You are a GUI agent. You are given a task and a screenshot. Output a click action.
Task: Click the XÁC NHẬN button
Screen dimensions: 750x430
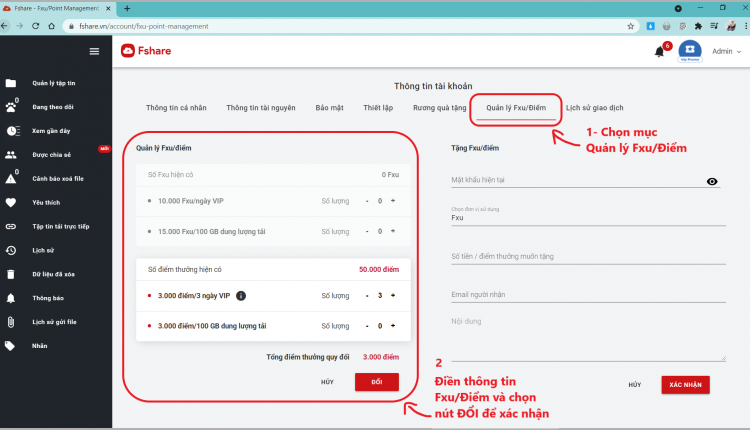[x=685, y=385]
